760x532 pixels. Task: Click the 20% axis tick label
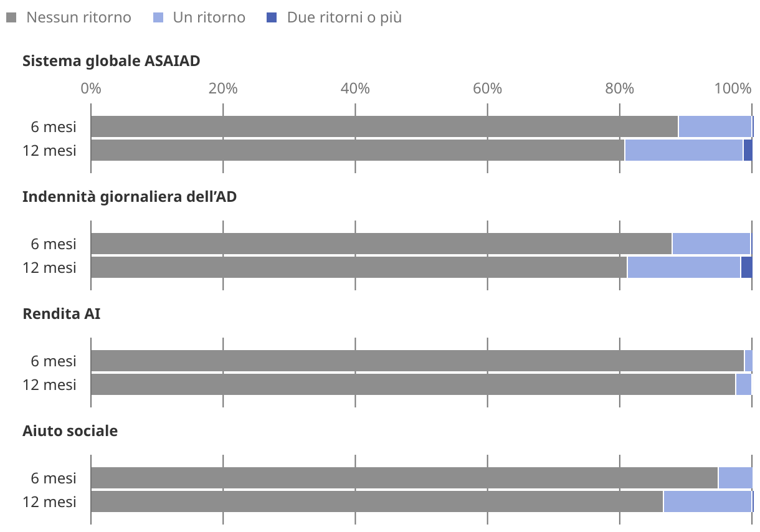tap(223, 88)
